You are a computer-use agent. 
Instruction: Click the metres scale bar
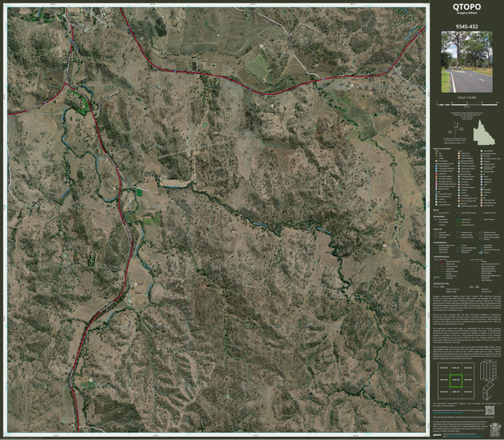[x=467, y=105]
